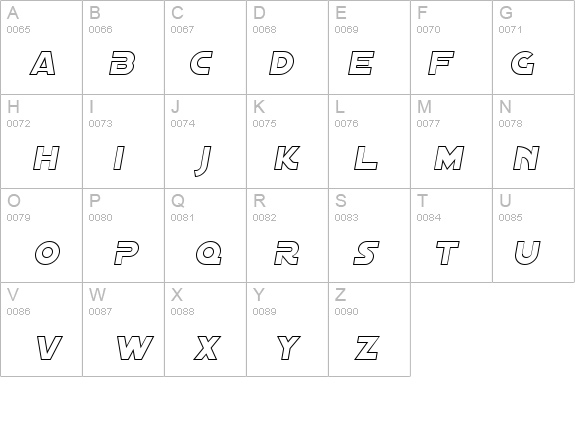Select the outlined letter K glyph

pyautogui.click(x=287, y=158)
